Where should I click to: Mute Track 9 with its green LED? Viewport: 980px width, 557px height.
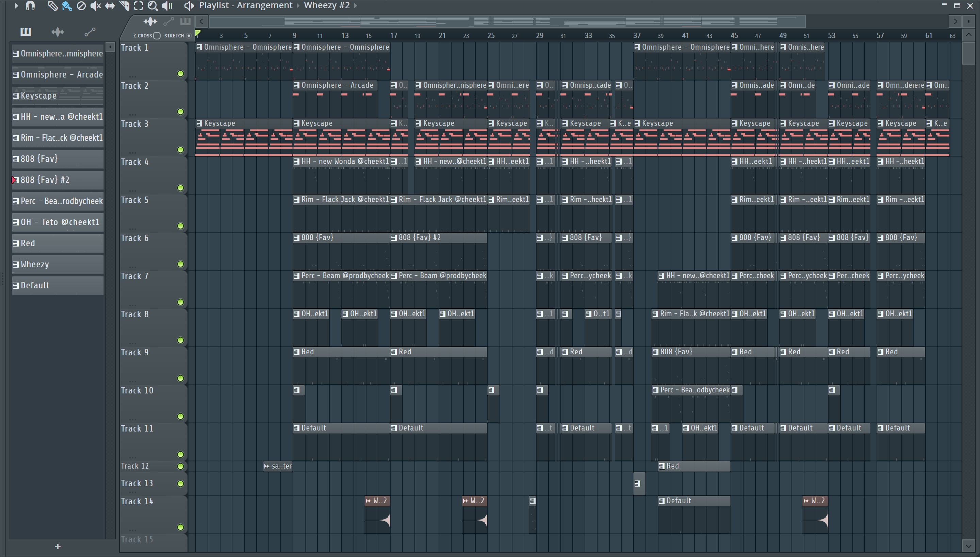180,378
